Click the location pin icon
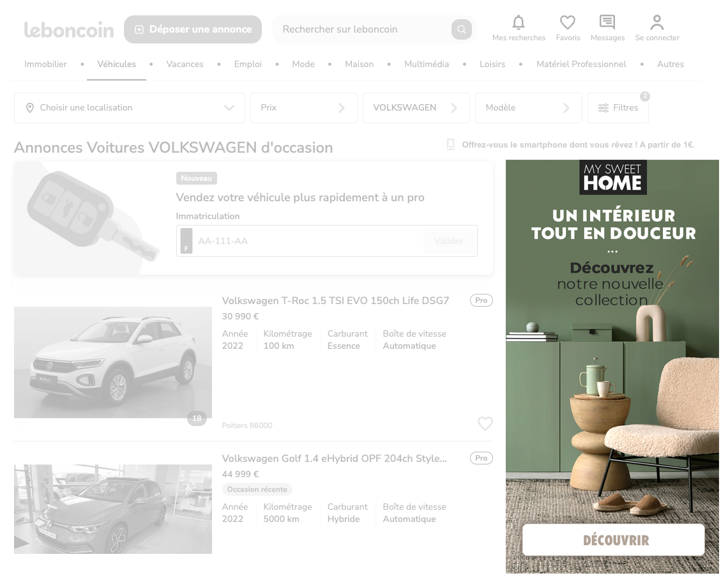 pos(30,108)
